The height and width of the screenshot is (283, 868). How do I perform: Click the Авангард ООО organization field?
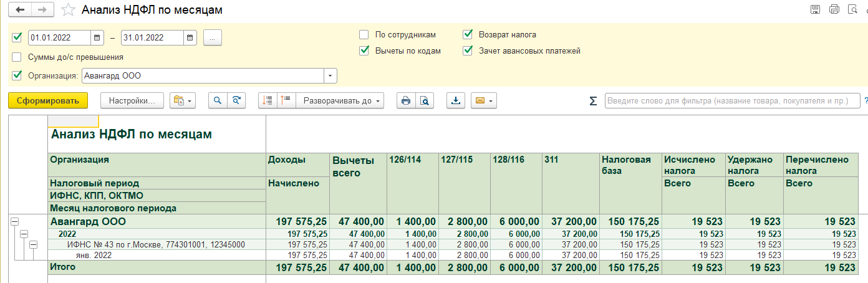point(203,76)
